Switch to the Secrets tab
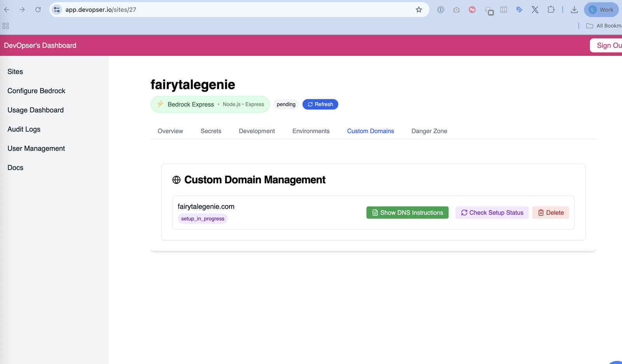Image resolution: width=622 pixels, height=364 pixels. (211, 131)
